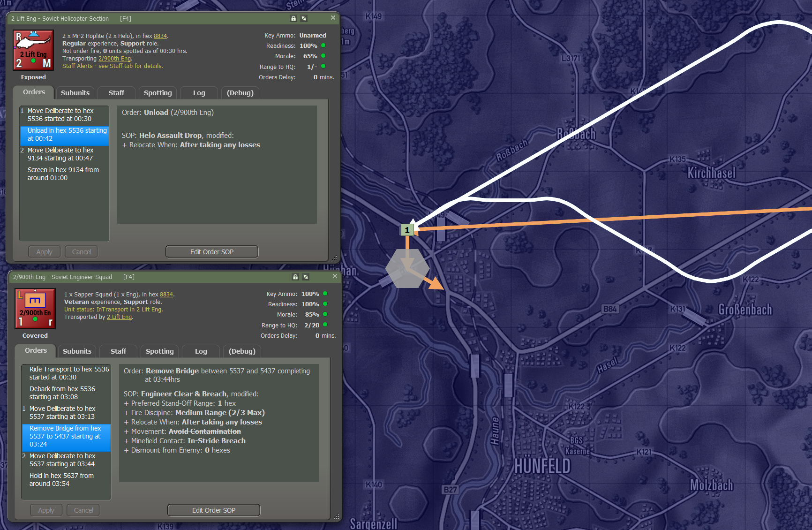The width and height of the screenshot is (812, 530).
Task: Switch to Spotting tab in engineer panel
Action: click(159, 351)
